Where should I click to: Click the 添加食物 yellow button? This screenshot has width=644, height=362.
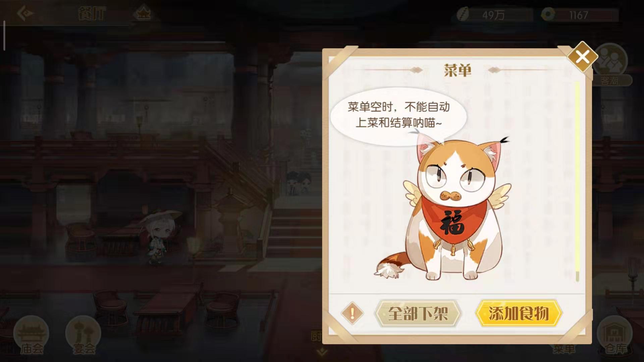[x=519, y=313]
